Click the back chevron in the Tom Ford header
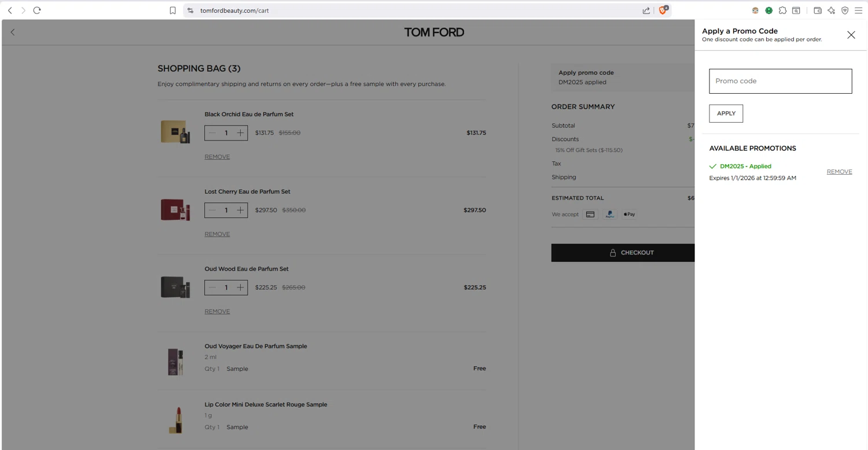This screenshot has width=868, height=450. [x=13, y=32]
